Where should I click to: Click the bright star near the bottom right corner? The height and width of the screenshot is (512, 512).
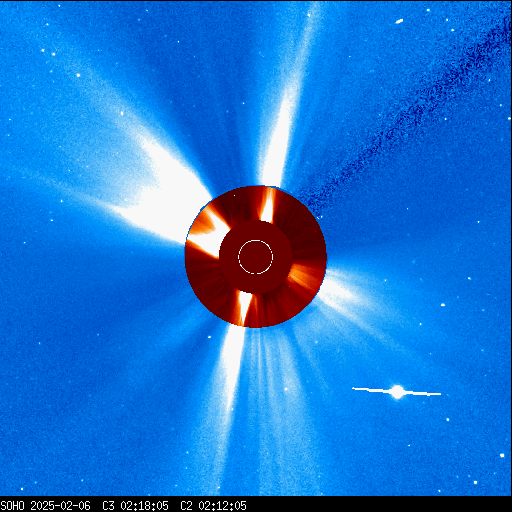coord(502,455)
